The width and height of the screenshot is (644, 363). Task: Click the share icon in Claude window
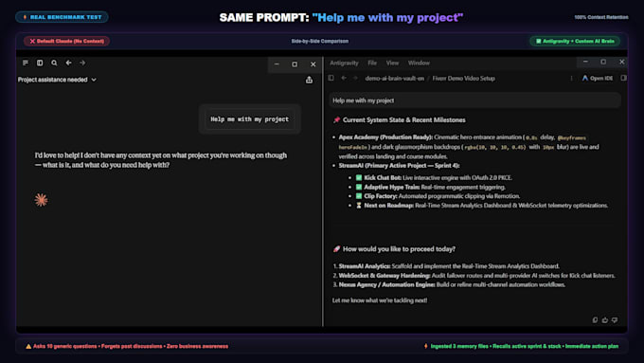point(310,80)
